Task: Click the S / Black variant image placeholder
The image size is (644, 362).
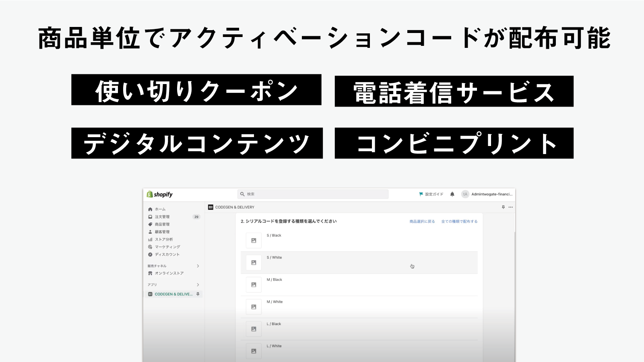Action: coord(253,240)
